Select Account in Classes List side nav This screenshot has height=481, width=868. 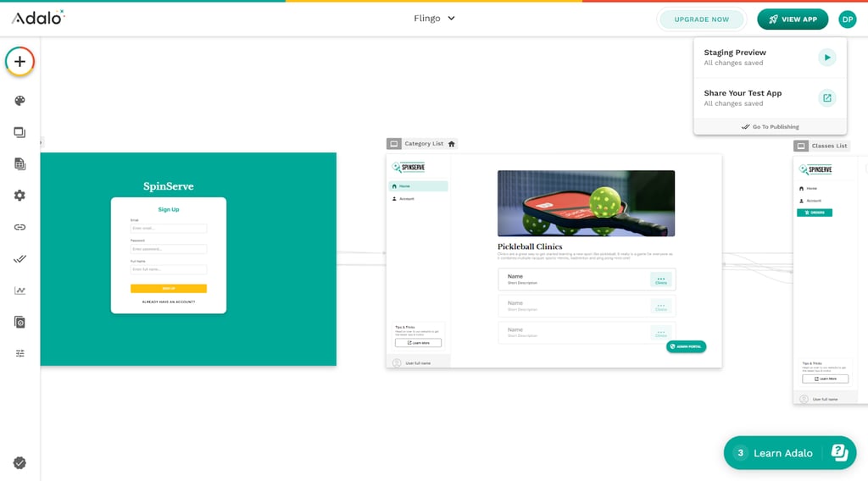(x=811, y=201)
